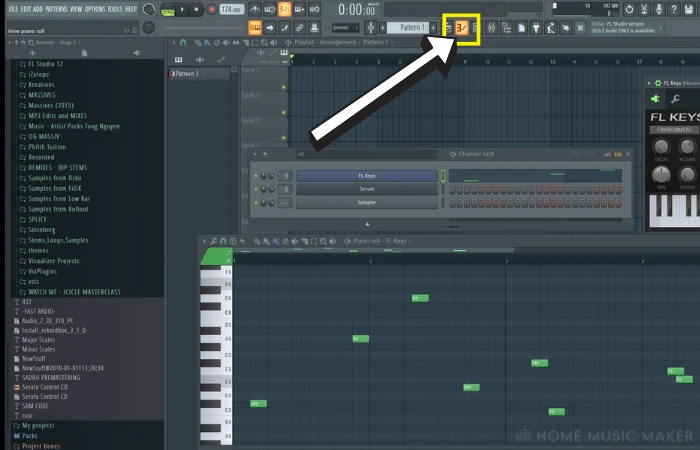Open the mixer toolbar icon
Viewport: 700px width, 450px height.
point(491,28)
